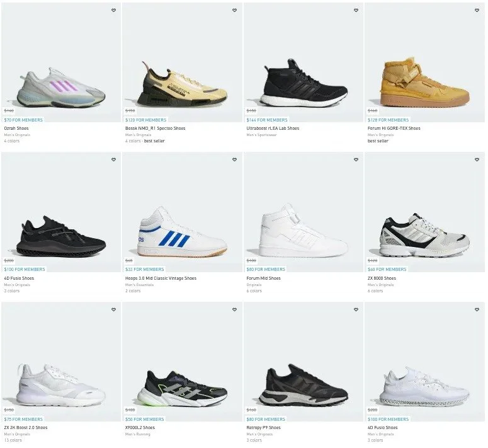Add Ozrah Shoes to wishlist with heart icon
488x448 pixels.
point(113,10)
